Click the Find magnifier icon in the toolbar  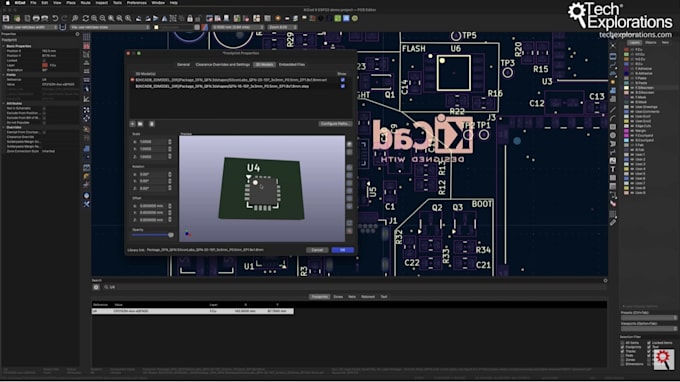[75, 19]
